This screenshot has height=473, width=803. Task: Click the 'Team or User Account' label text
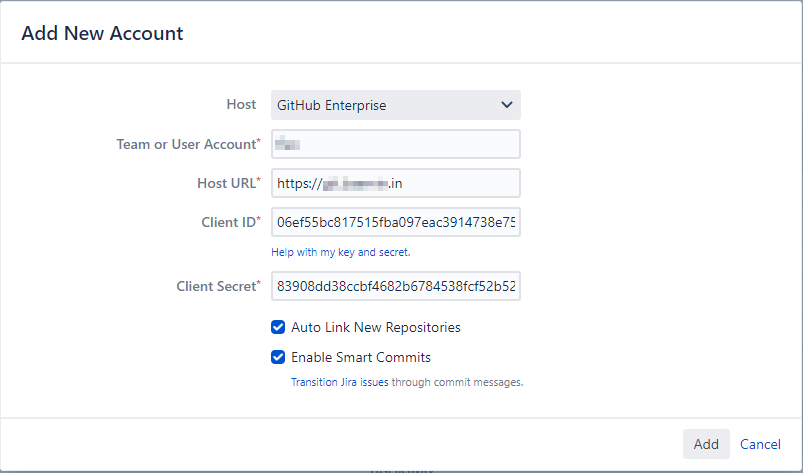click(x=186, y=144)
